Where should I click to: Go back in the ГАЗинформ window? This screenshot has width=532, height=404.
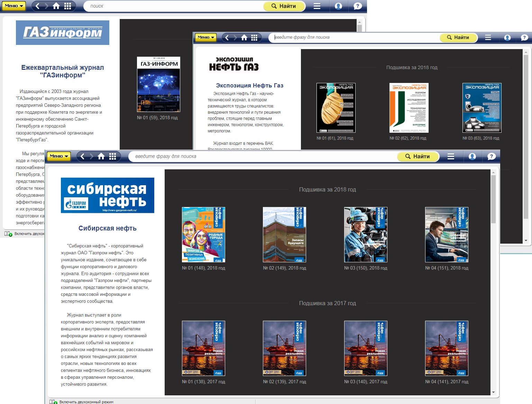point(37,6)
